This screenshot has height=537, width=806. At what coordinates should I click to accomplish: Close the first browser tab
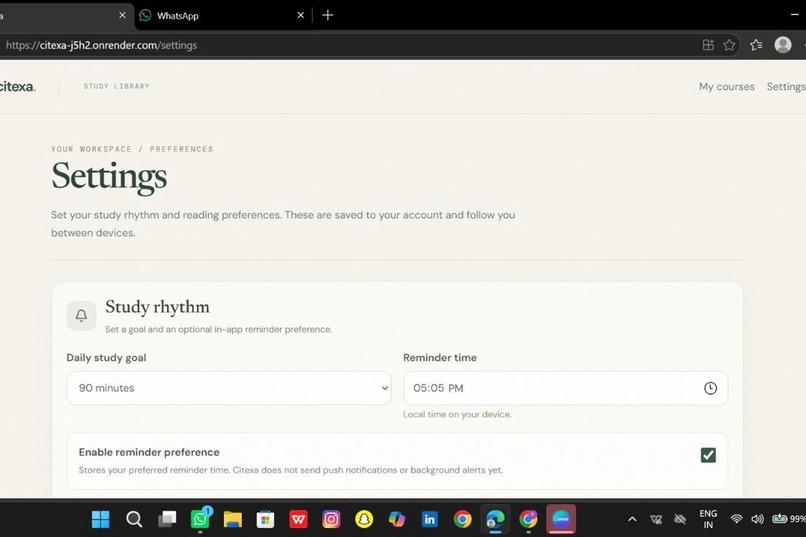(122, 15)
